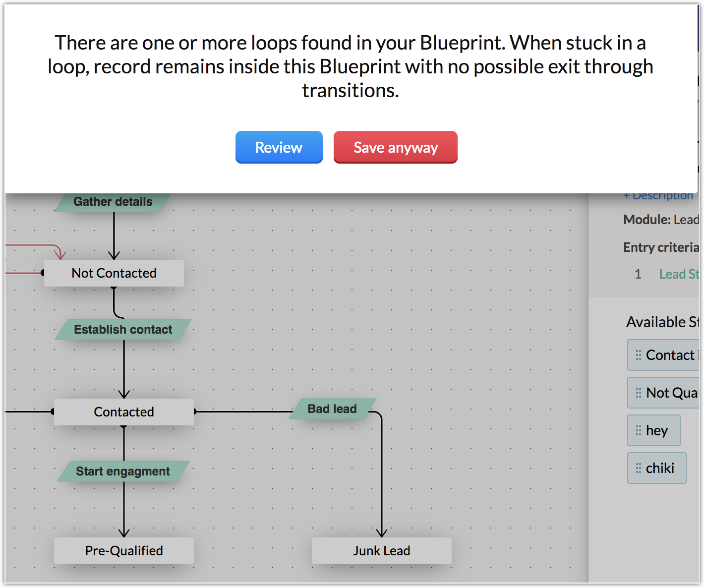Click the + Description link
The image size is (704, 588).
pos(658,196)
